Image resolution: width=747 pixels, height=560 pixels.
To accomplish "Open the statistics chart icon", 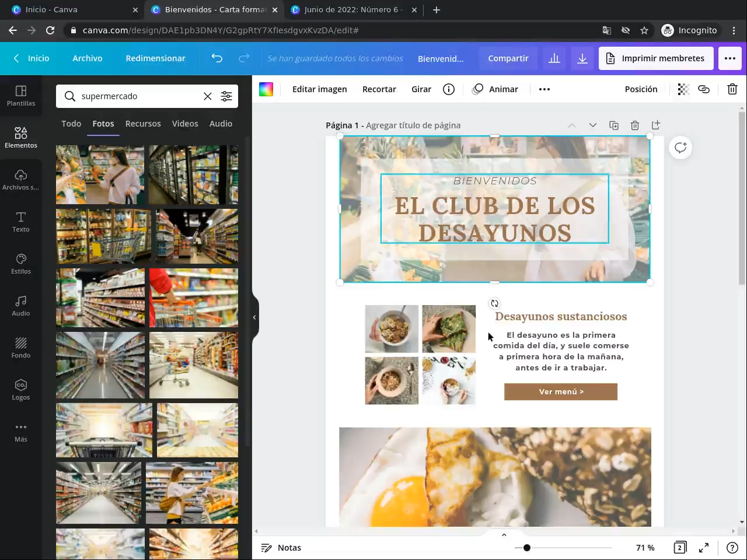I will pos(554,58).
